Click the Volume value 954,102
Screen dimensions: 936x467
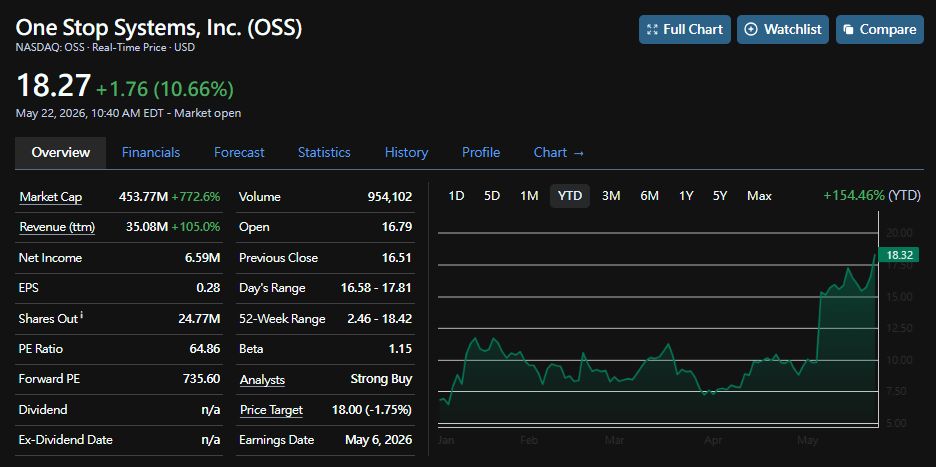pos(390,197)
